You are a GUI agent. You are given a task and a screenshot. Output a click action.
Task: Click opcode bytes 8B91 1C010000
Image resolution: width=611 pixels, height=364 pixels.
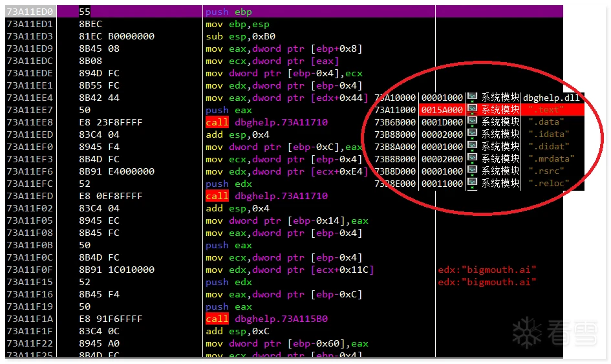click(116, 270)
